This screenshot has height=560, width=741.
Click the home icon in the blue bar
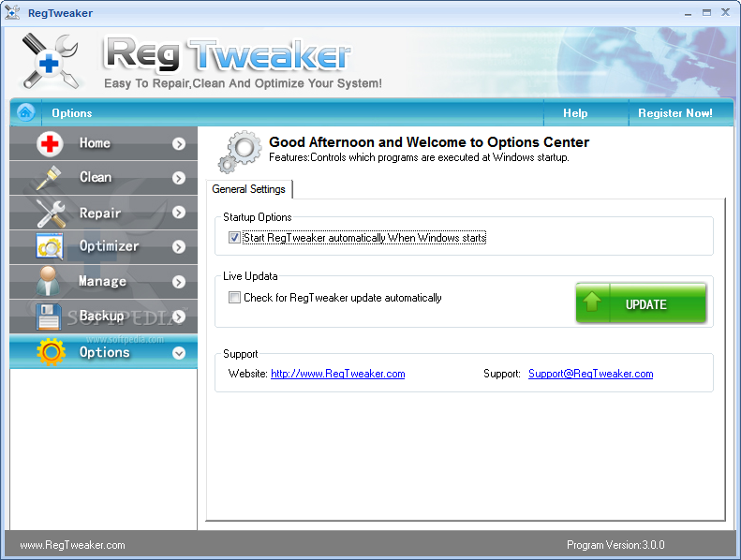[25, 112]
